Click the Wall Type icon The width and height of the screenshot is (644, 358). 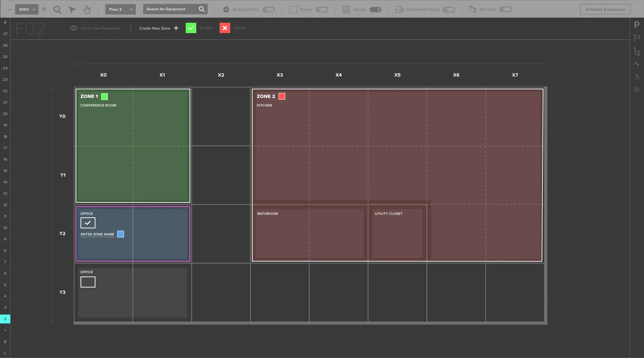472,10
